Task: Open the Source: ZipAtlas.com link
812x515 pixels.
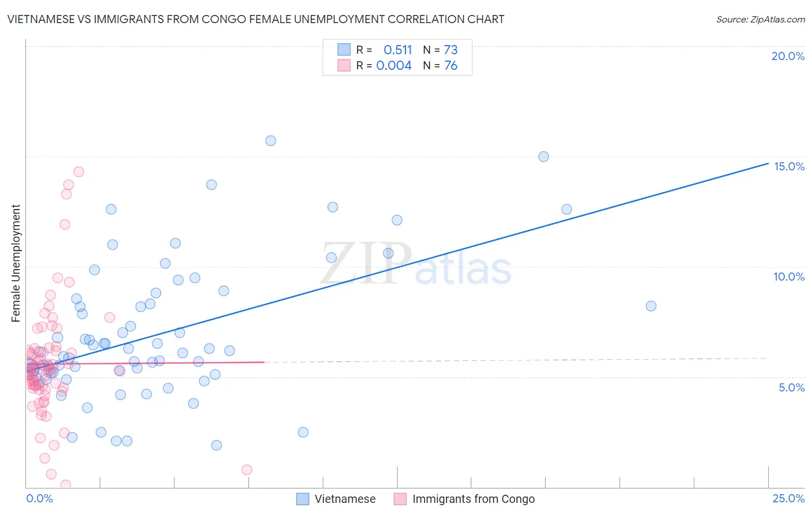Action: tap(761, 19)
